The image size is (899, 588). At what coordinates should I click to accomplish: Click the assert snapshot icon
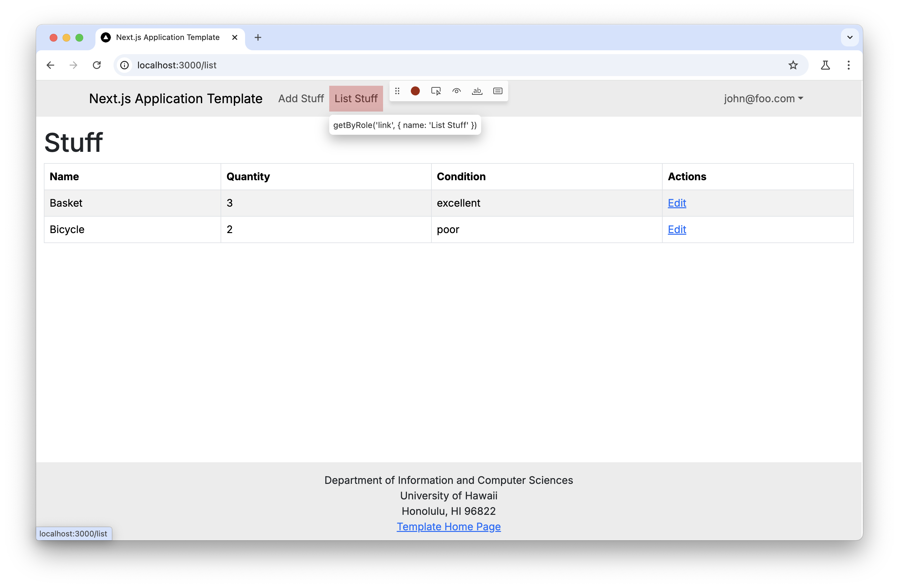(498, 91)
